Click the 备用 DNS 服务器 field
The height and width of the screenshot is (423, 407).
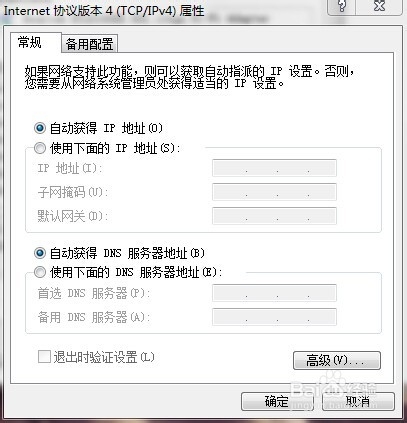[x=274, y=317]
